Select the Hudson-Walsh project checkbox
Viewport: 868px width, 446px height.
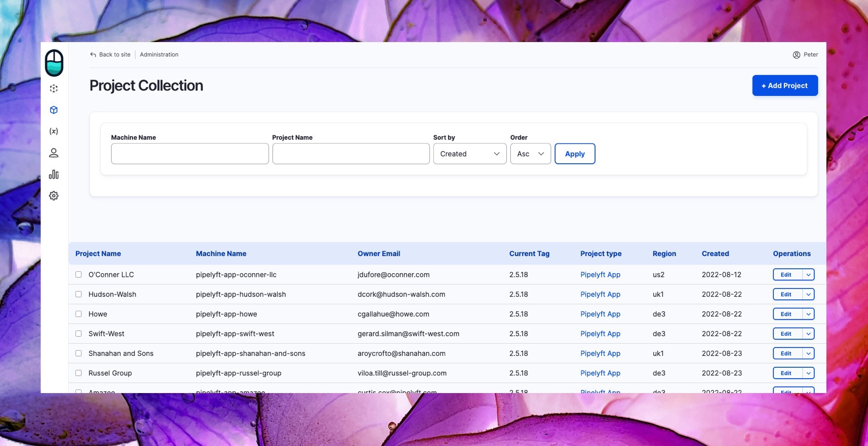(x=79, y=294)
